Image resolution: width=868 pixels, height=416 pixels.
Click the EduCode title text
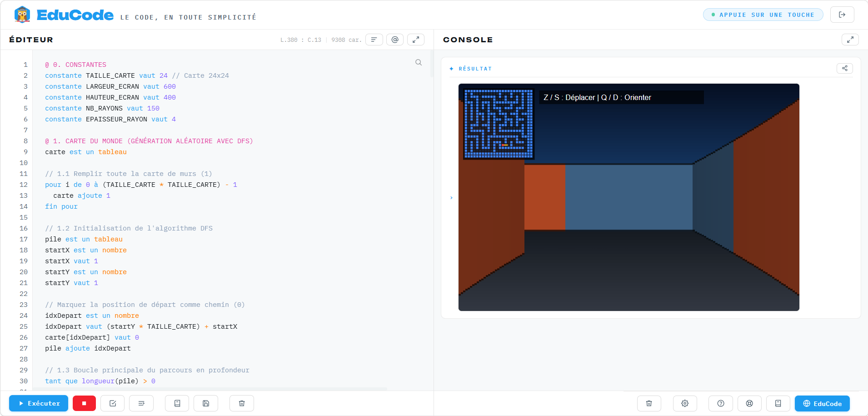coord(75,15)
